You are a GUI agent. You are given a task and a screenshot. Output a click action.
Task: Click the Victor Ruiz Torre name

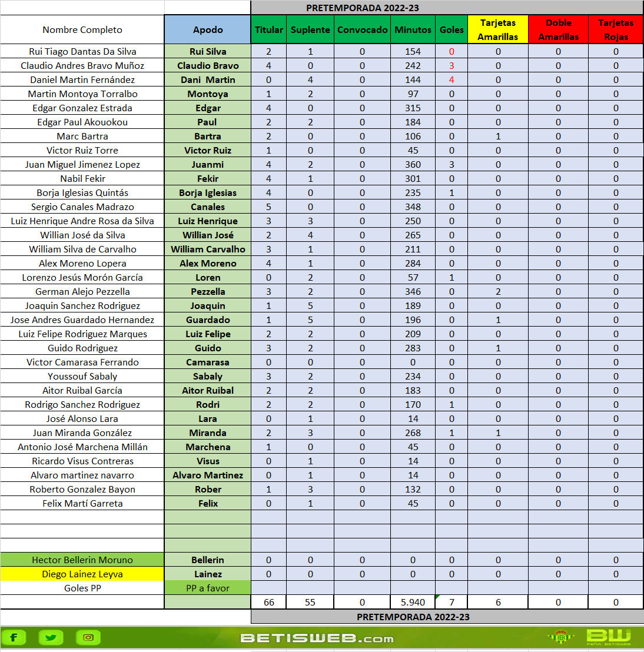click(x=82, y=151)
